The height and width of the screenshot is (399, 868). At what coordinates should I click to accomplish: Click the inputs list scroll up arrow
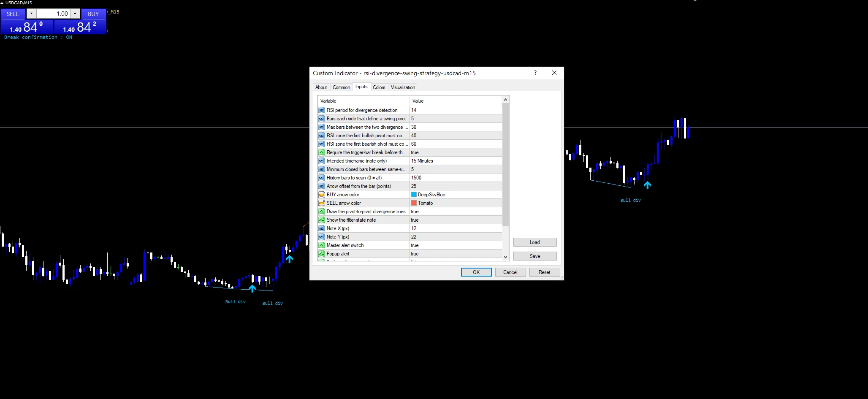click(x=505, y=100)
